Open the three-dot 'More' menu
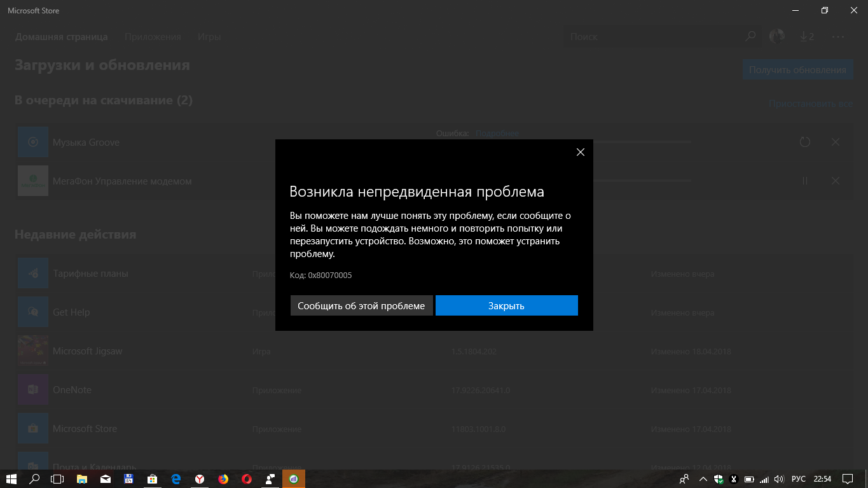This screenshot has width=868, height=488. 838,37
